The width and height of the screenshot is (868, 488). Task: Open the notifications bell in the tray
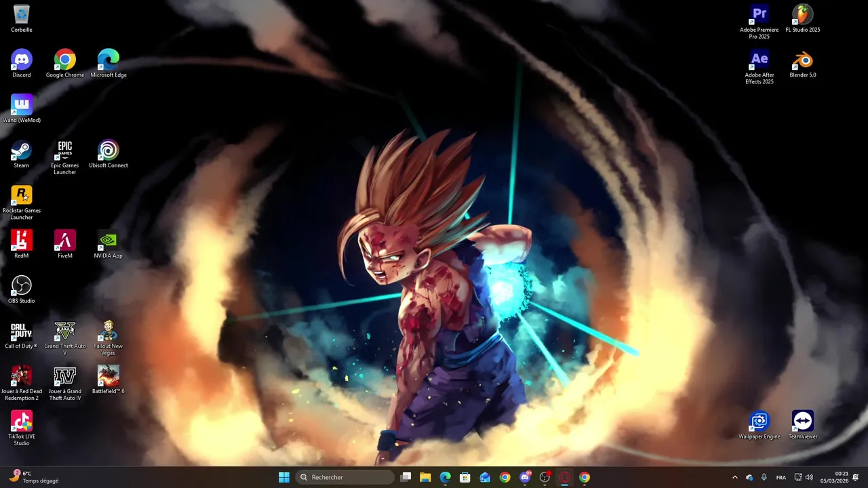[x=856, y=477]
